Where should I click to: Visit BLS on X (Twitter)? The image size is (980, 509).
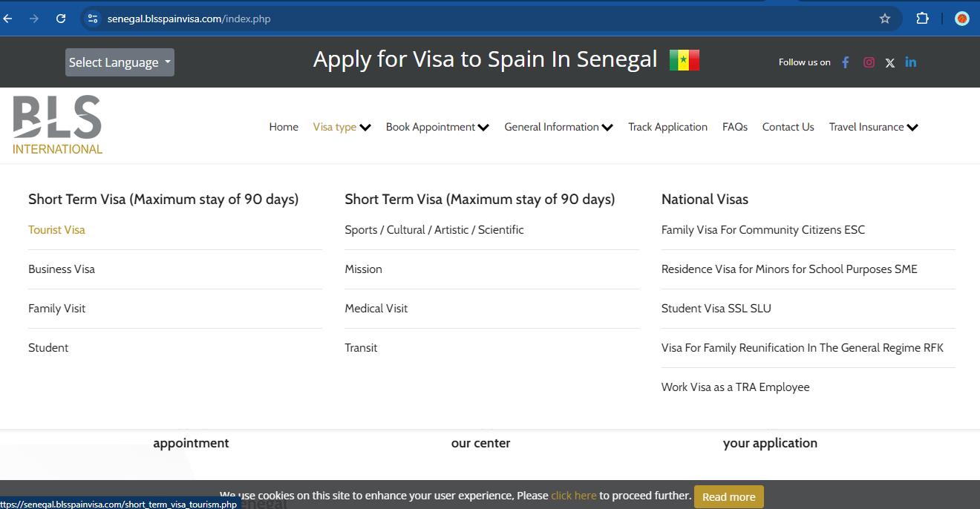click(889, 62)
